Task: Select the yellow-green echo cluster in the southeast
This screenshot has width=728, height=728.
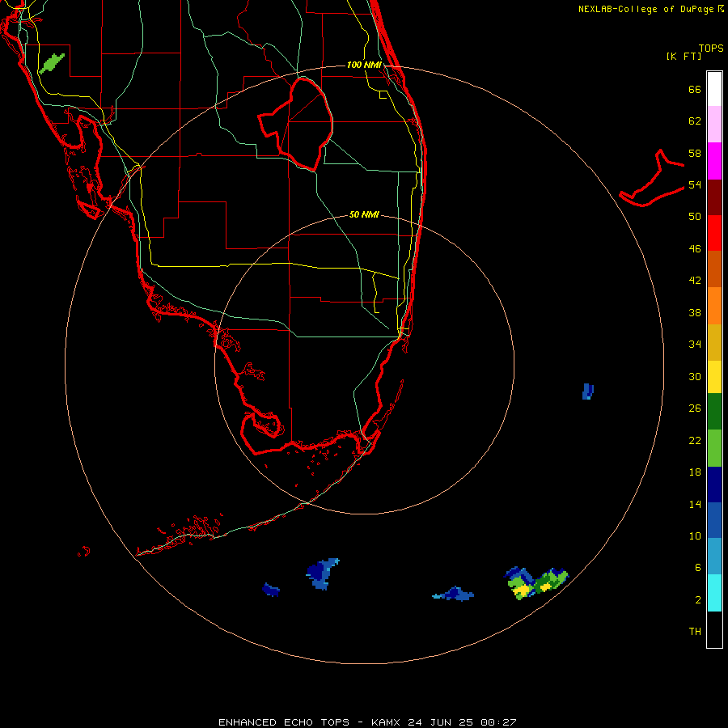Action: pyautogui.click(x=536, y=583)
